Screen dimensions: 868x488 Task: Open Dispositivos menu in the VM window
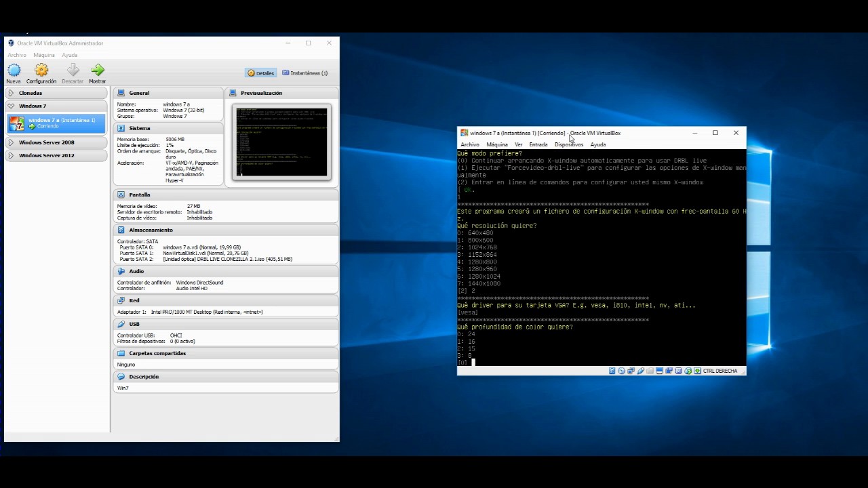click(x=569, y=144)
